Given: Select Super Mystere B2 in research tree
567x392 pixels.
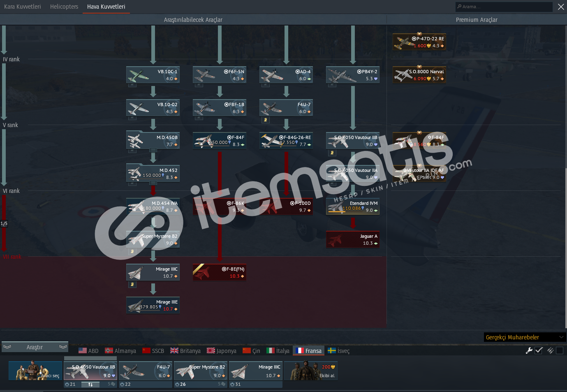Looking at the screenshot, I should [x=153, y=239].
